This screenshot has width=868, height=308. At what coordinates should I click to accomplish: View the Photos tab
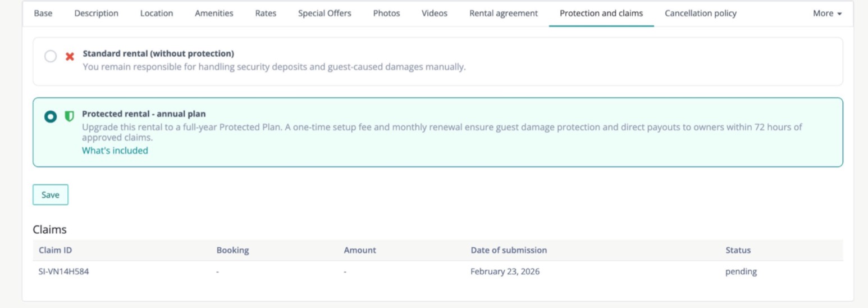coord(386,13)
